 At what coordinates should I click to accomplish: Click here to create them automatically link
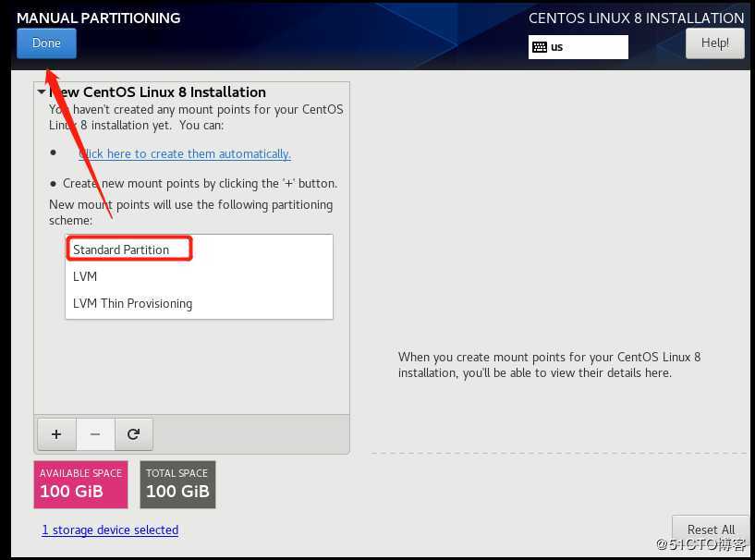tap(185, 153)
